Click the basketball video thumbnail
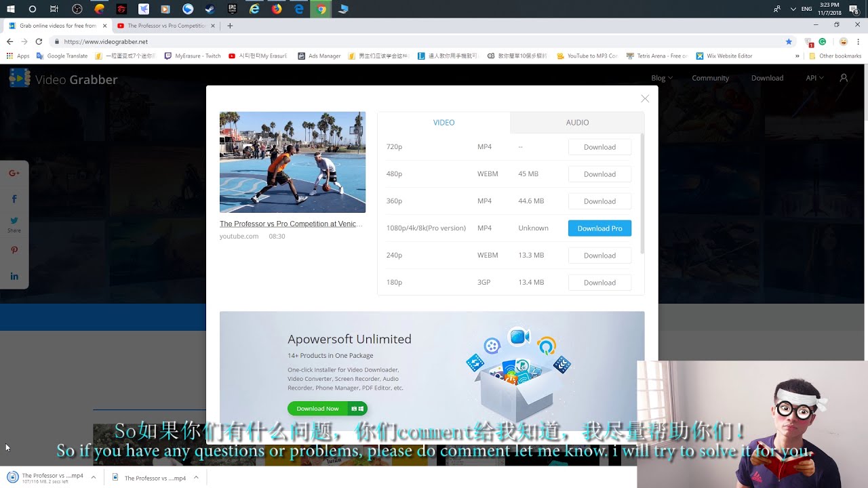Screen dimensions: 868x488 coord(292,162)
